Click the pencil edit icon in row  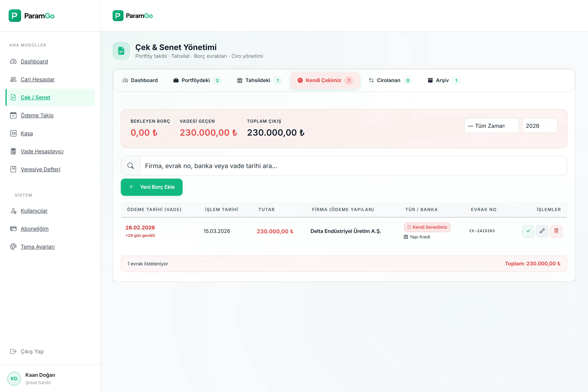pyautogui.click(x=542, y=231)
